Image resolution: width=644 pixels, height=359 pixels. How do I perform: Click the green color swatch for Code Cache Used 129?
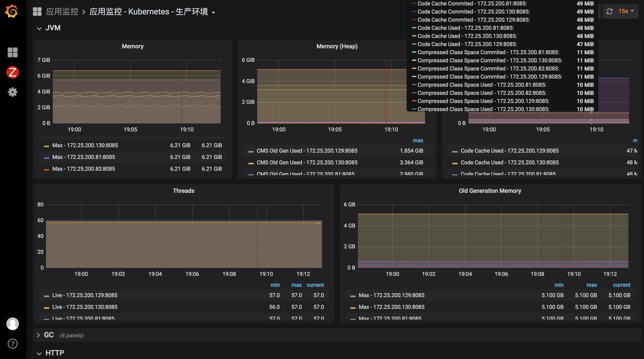[455, 151]
